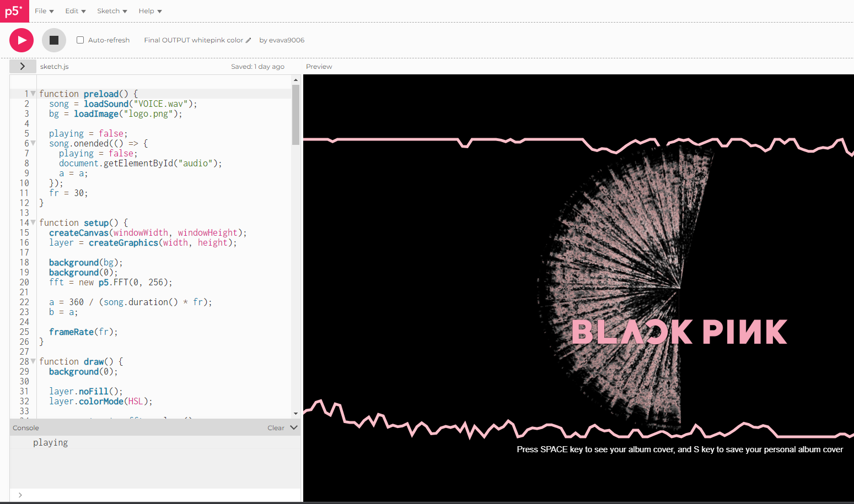Click the layer.noFill() line
This screenshot has width=854, height=504.
coord(86,391)
